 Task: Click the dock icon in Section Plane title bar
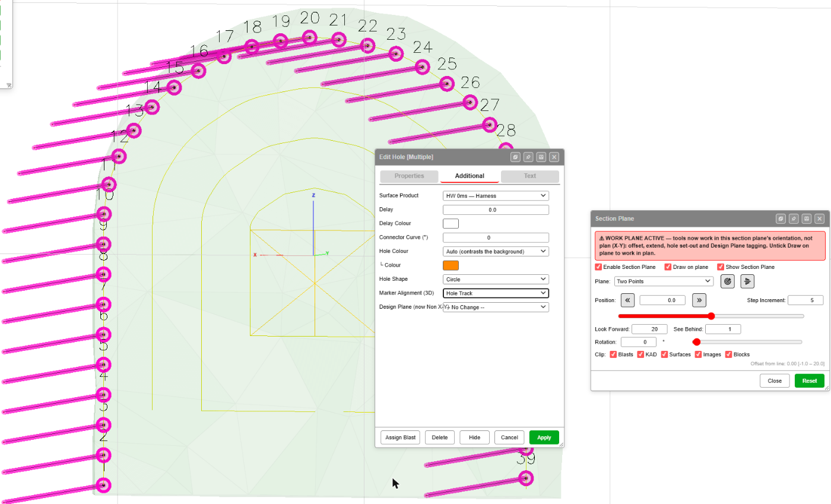807,219
